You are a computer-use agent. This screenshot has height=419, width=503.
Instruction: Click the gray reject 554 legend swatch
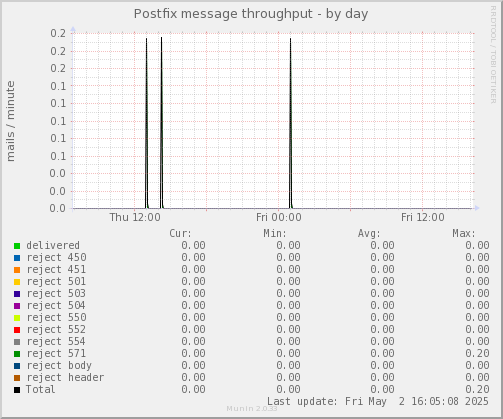click(x=17, y=342)
